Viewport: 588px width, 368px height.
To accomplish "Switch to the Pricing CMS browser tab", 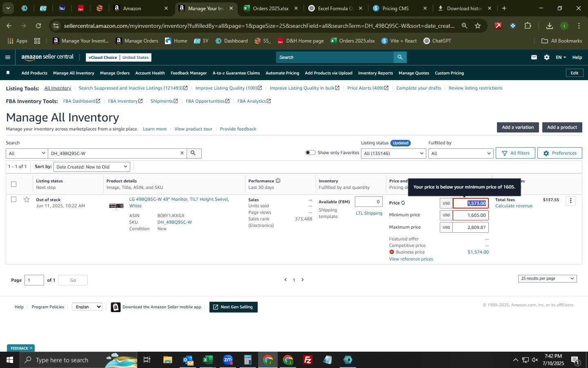I will pyautogui.click(x=395, y=8).
